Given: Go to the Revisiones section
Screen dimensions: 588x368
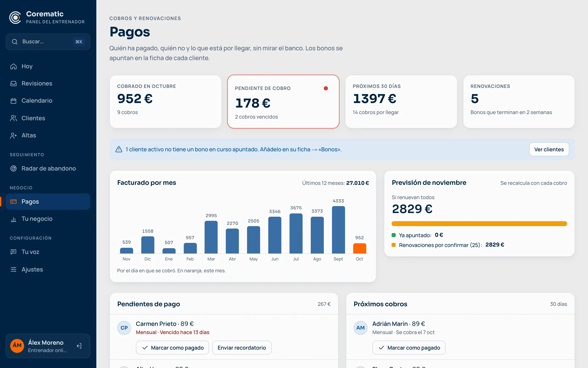Looking at the screenshot, I should click(48, 83).
